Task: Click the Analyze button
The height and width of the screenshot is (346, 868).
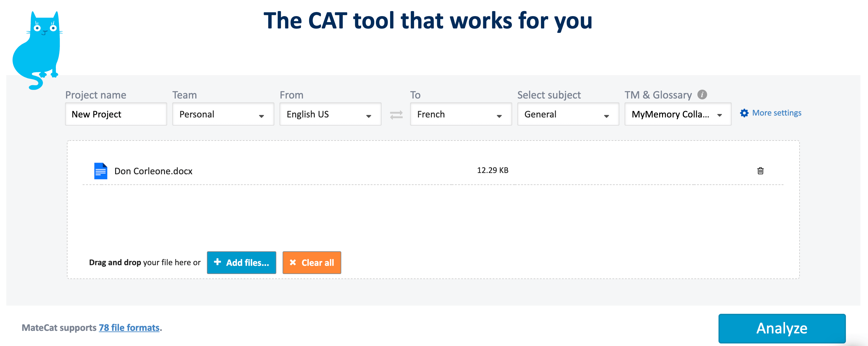Action: tap(782, 328)
